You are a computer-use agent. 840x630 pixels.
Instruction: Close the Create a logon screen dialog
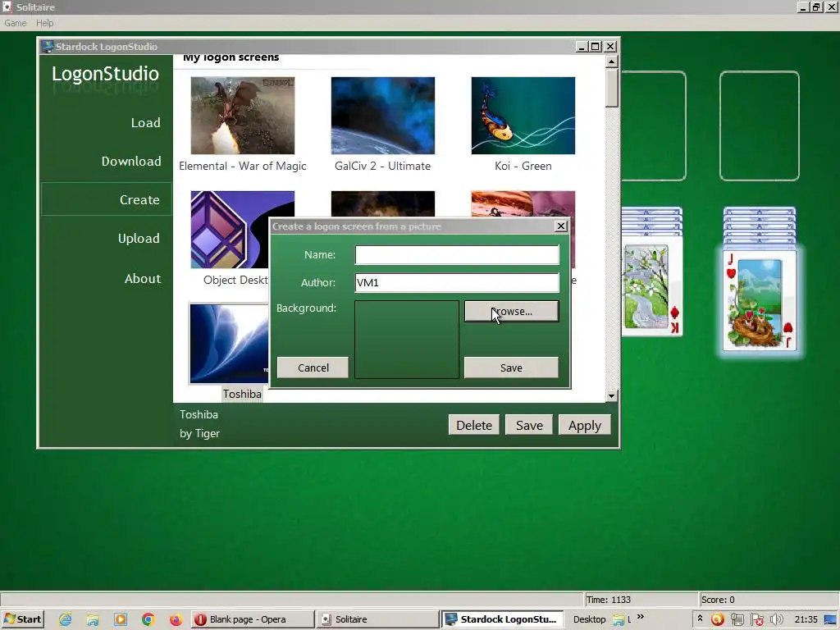561,226
